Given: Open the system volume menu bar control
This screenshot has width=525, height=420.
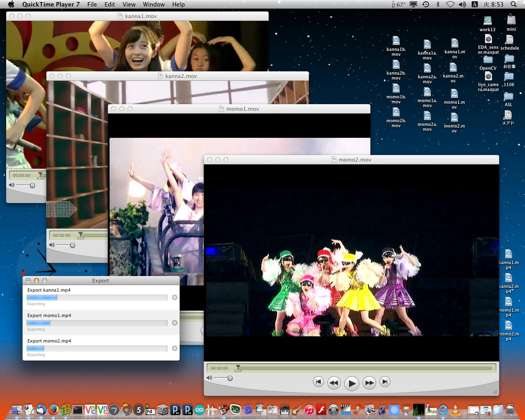Looking at the screenshot, I should click(x=462, y=5).
